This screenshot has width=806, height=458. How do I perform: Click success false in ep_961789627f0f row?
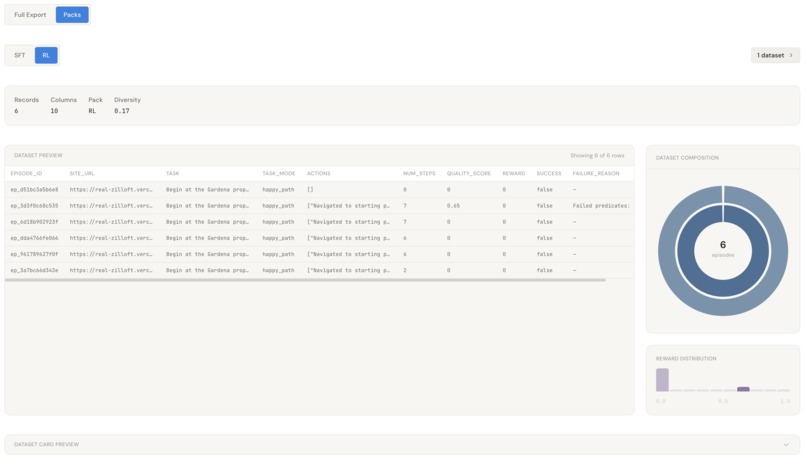544,254
